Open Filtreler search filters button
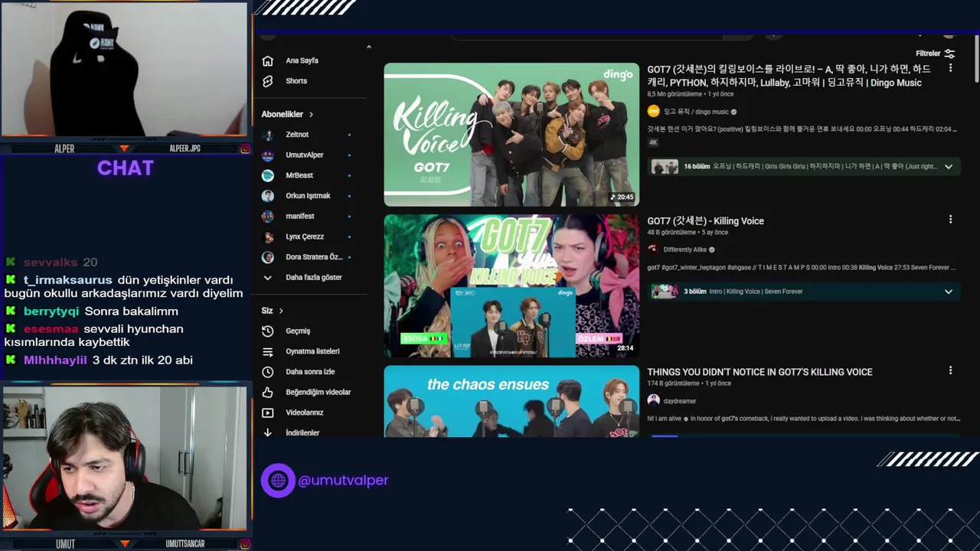This screenshot has width=980, height=551. click(935, 54)
